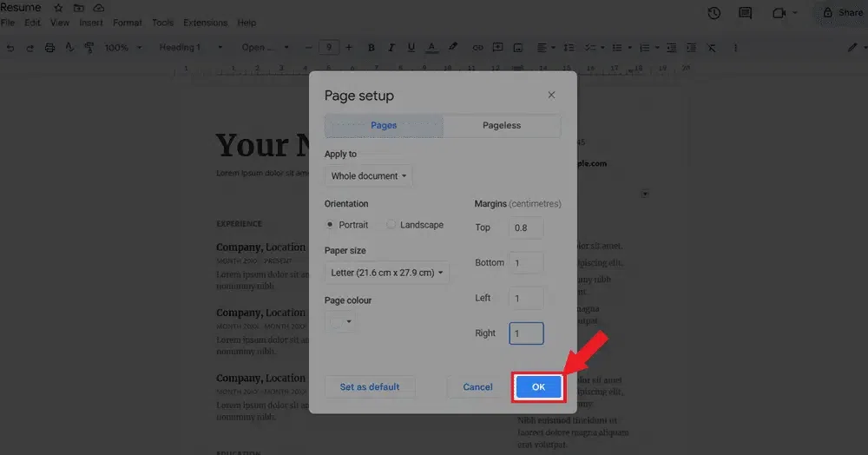Click the insert link icon

click(477, 48)
